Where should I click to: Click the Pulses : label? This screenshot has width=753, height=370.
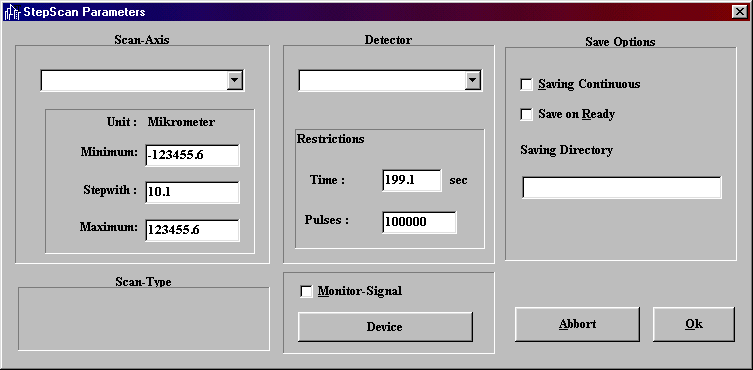(x=326, y=220)
